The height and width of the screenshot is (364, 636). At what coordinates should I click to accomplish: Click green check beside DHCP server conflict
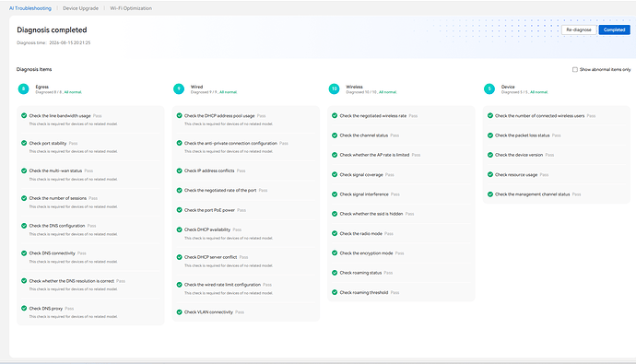[180, 257]
